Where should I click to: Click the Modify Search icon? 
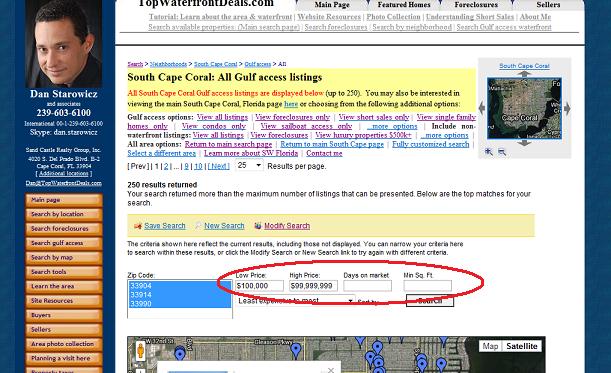[258, 226]
